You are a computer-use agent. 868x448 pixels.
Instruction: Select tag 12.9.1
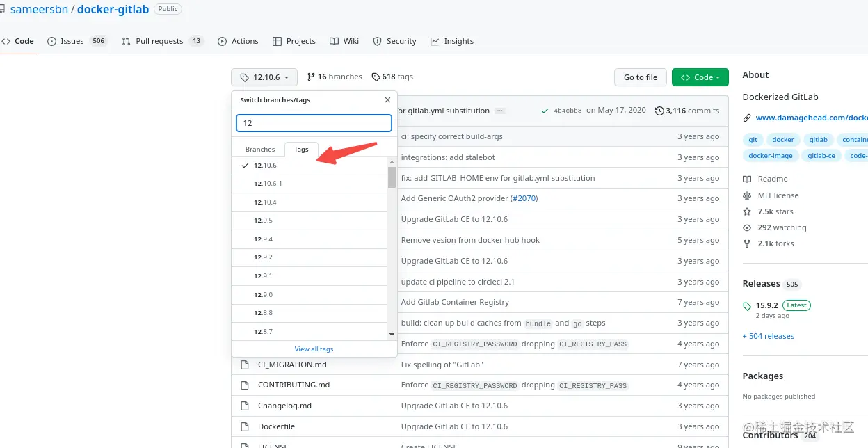[x=310, y=276]
